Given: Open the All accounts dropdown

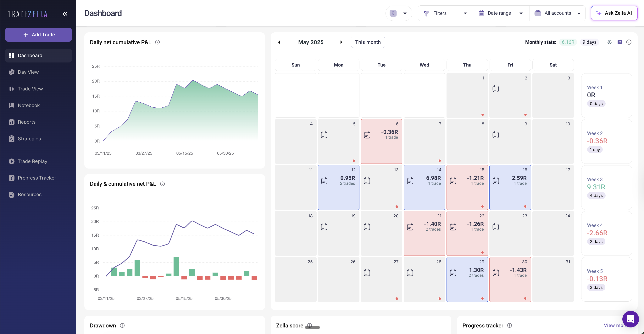Looking at the screenshot, I should [557, 13].
